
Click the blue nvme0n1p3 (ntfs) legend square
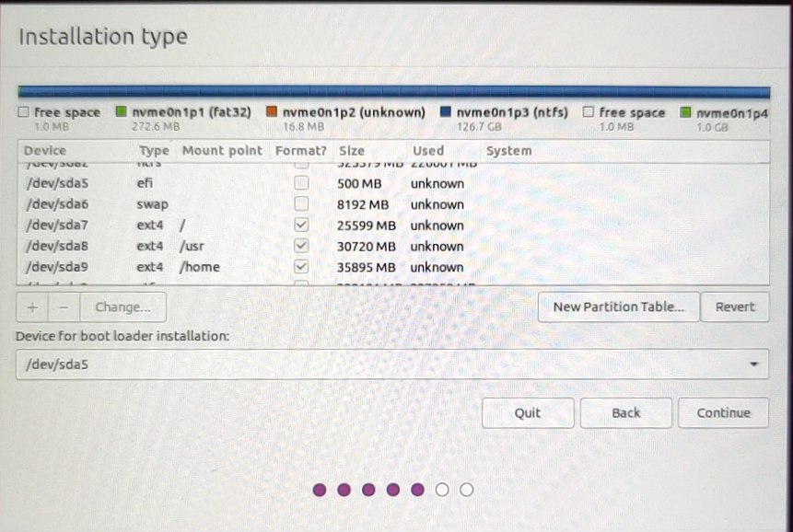445,111
